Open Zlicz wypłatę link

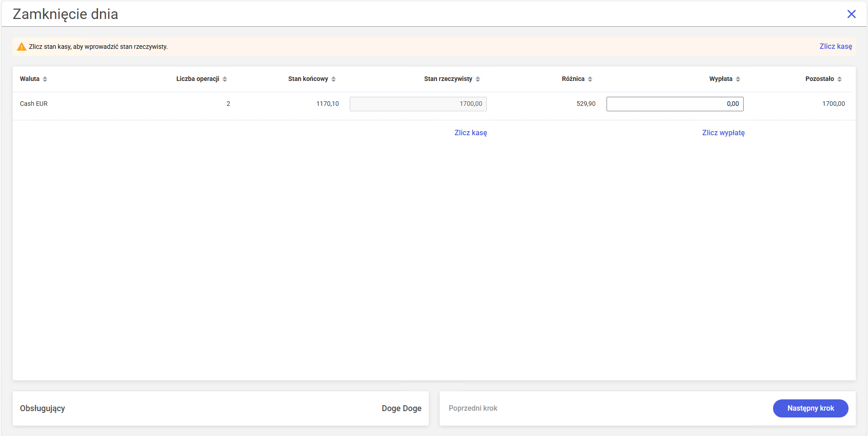pos(723,133)
